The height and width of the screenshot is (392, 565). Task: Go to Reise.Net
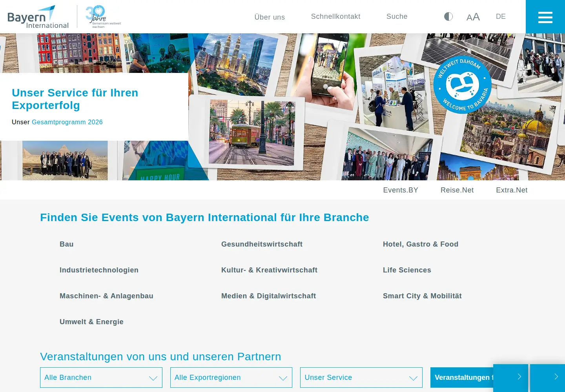[457, 190]
